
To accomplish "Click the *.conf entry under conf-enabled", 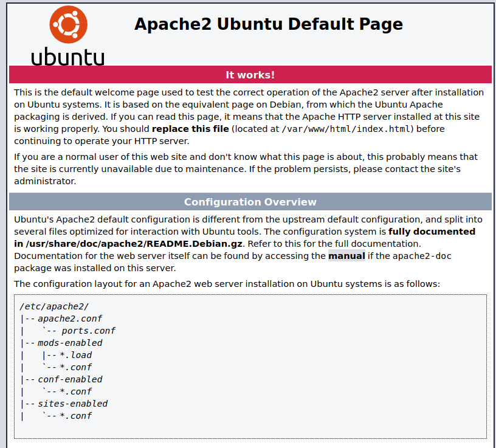I will (x=76, y=391).
